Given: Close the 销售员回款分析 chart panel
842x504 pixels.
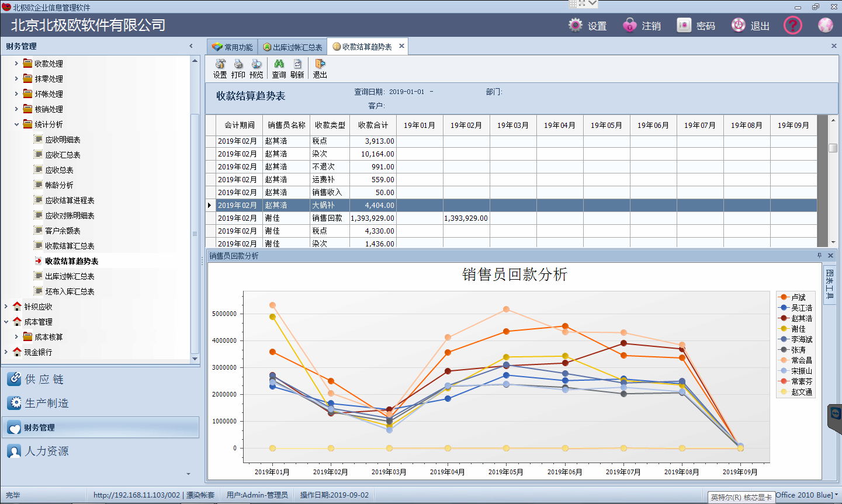Looking at the screenshot, I should point(830,256).
